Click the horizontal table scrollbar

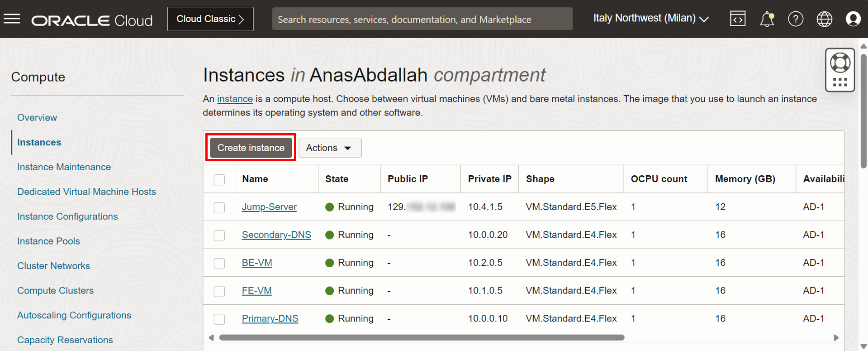point(421,337)
